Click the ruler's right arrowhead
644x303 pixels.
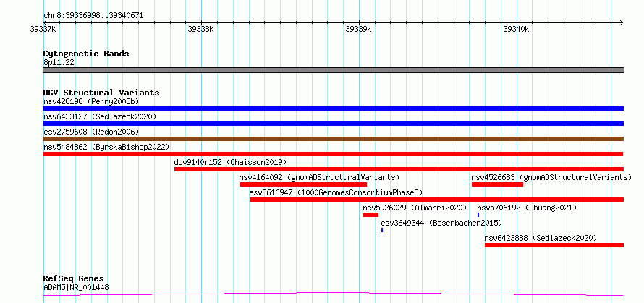(621, 22)
